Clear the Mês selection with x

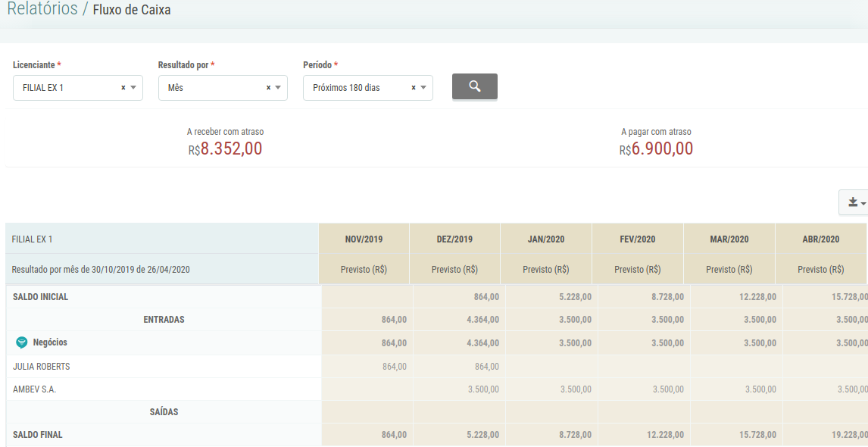coord(268,88)
